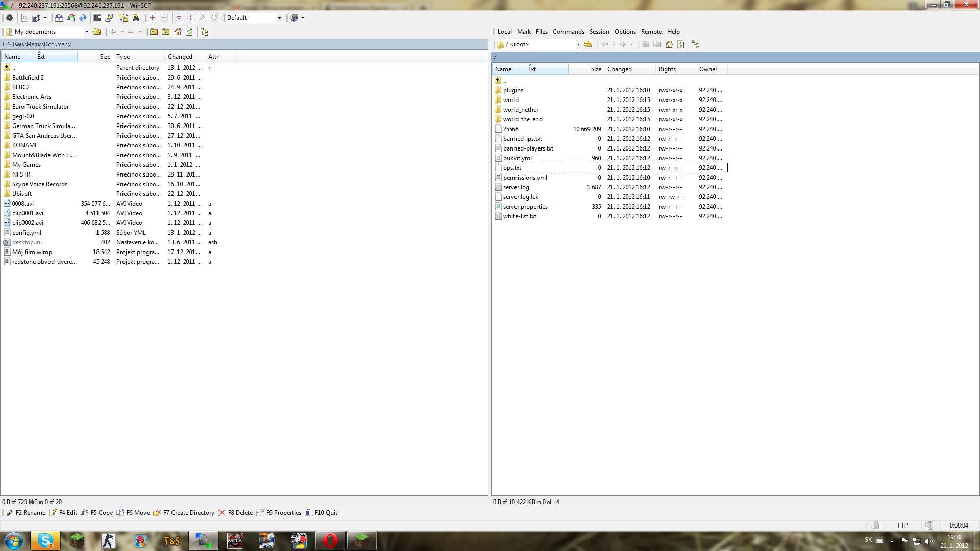Click the volume speaker tray icon

(x=928, y=541)
